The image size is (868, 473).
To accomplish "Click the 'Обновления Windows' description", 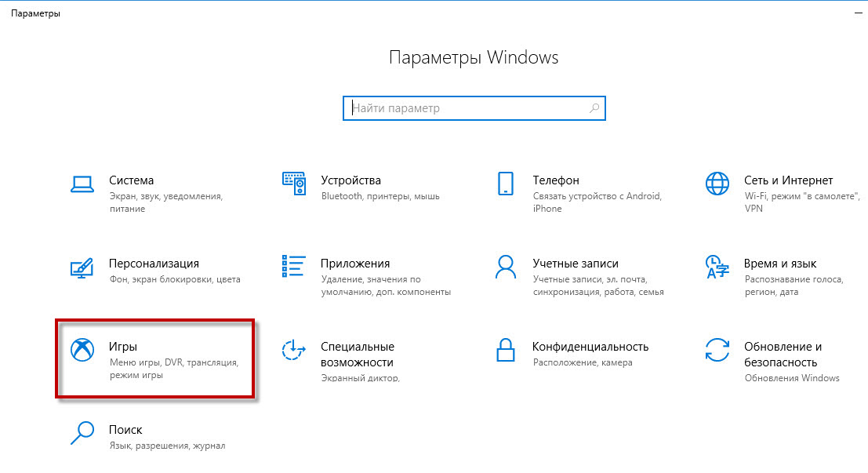I will (x=792, y=378).
